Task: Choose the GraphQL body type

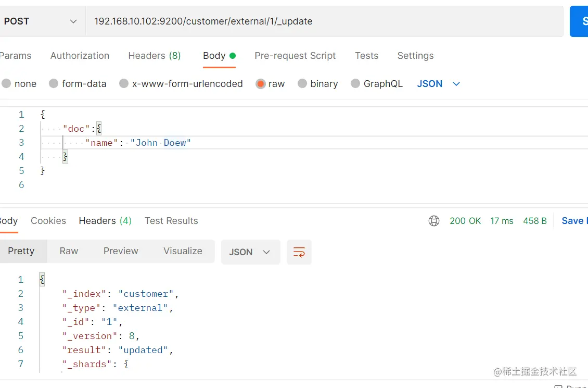Action: [355, 84]
